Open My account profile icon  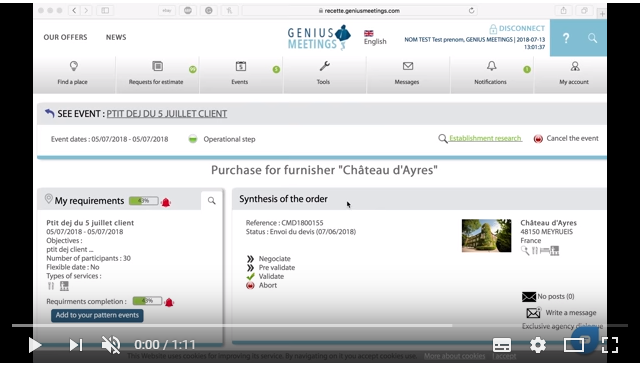(x=574, y=74)
